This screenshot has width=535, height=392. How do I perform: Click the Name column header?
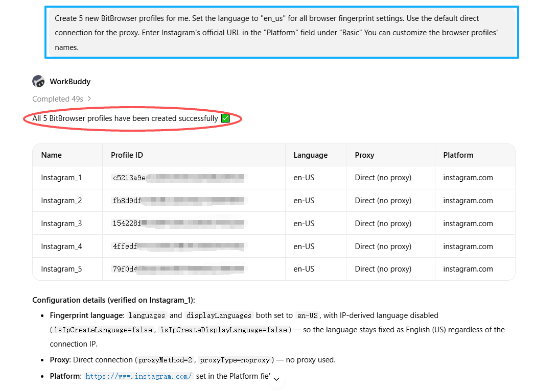coord(52,155)
